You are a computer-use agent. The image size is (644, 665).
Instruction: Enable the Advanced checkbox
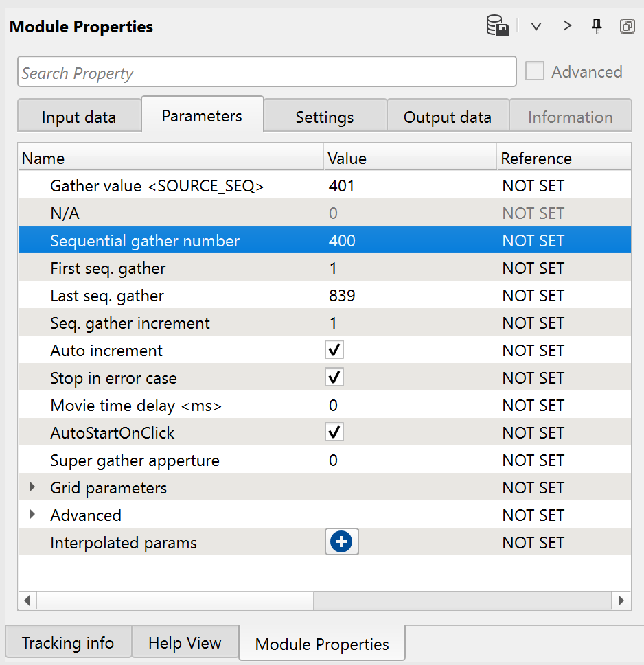(x=535, y=71)
